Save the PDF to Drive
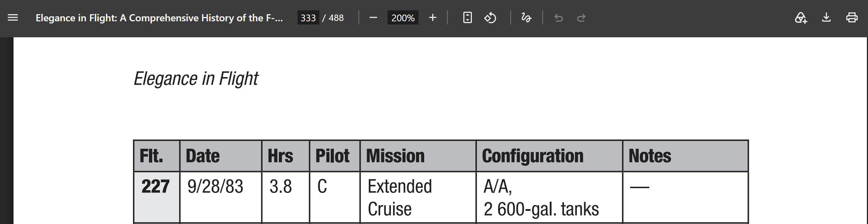The height and width of the screenshot is (224, 868). 801,17
